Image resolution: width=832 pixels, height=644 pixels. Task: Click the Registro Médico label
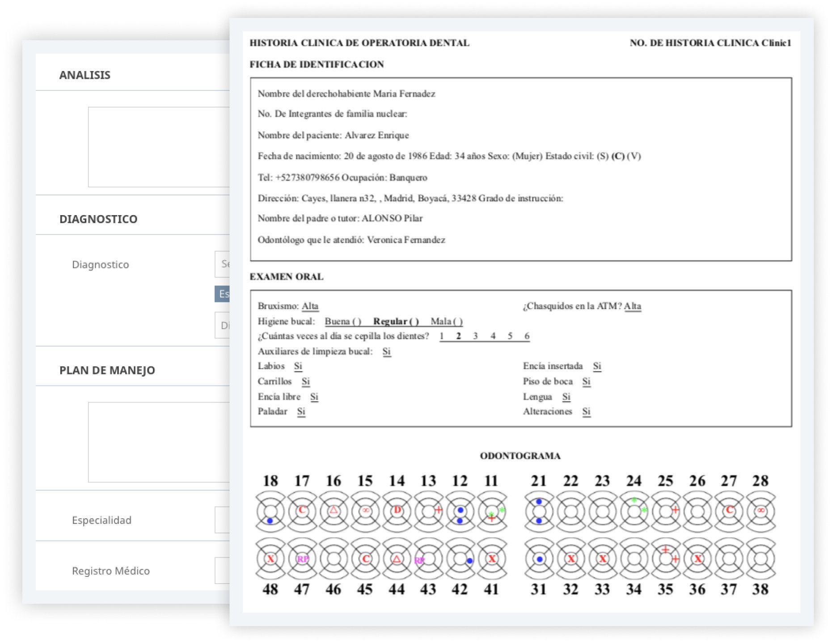111,571
